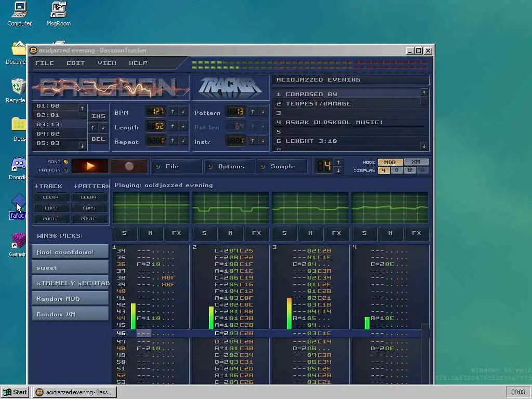Open the Recycle bin icon
Image resolution: width=532 pixels, height=399 pixels.
[16, 90]
